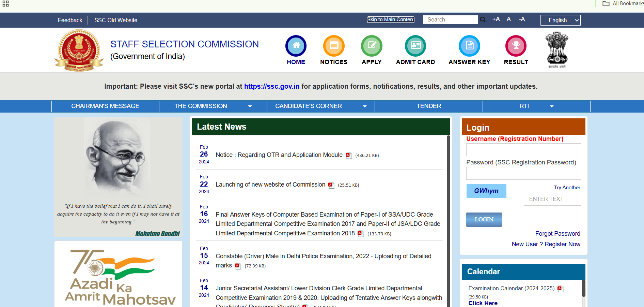
Task: Open PDF icon for OTR notice
Action: [x=348, y=156]
